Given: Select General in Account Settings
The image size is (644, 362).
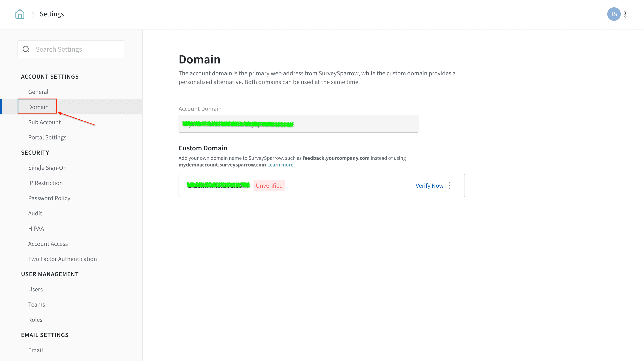Looking at the screenshot, I should coord(38,92).
